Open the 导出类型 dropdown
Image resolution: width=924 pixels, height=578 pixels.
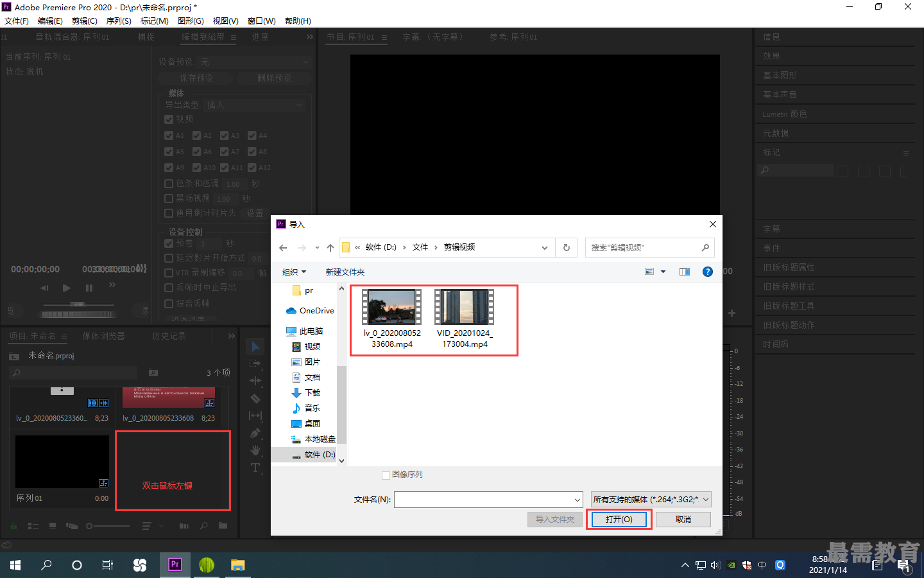(255, 105)
